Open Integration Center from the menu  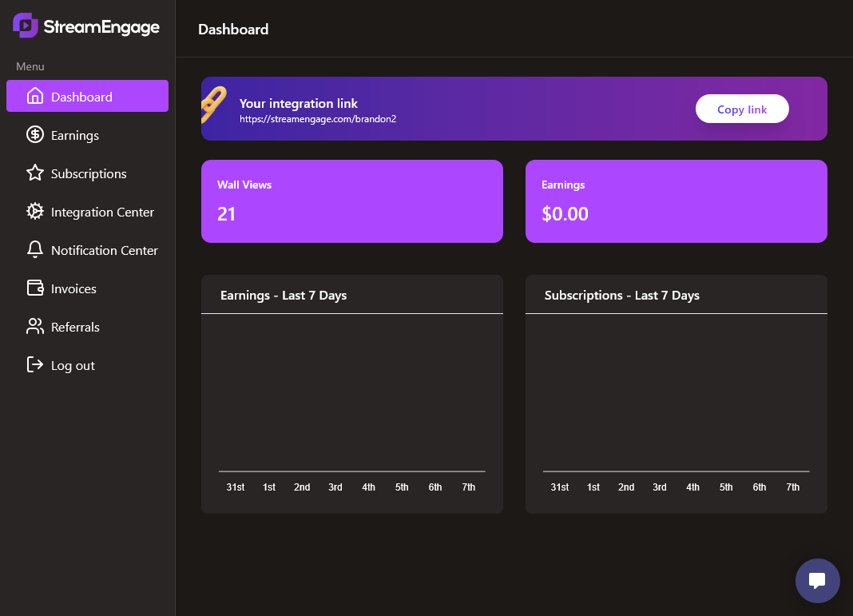click(102, 212)
